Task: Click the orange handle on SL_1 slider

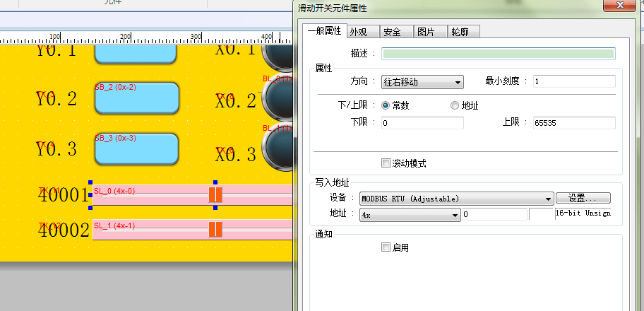Action: click(215, 229)
